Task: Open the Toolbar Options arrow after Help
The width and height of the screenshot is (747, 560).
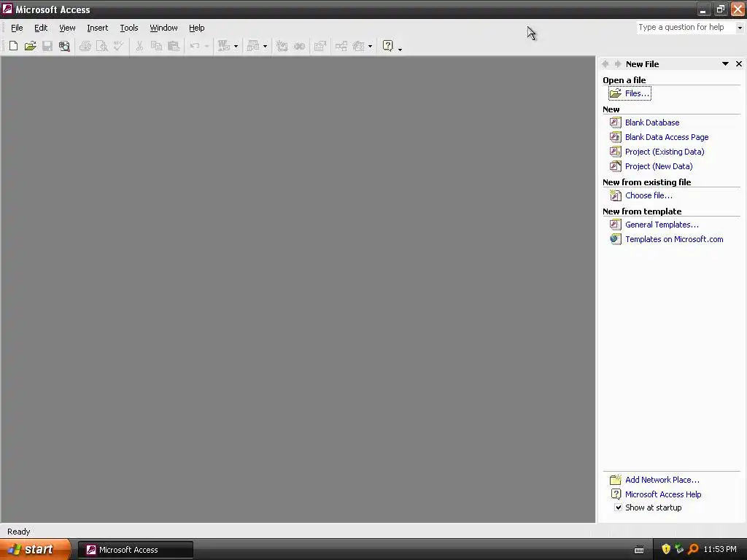Action: pos(400,49)
